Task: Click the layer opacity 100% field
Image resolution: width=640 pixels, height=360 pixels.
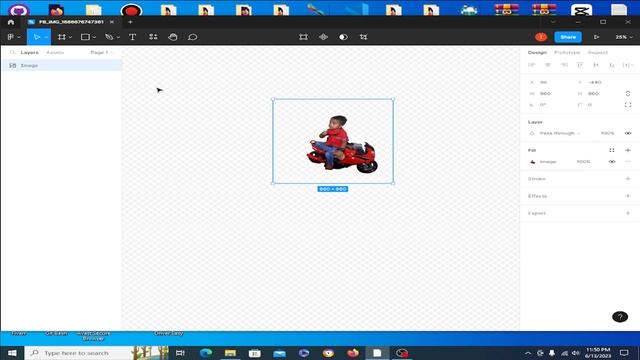Action: click(x=607, y=133)
